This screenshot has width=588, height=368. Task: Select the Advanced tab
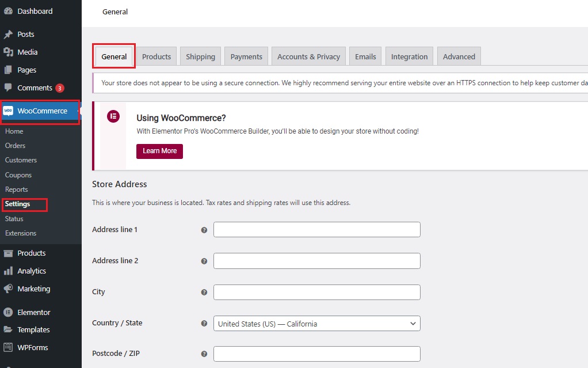point(459,56)
